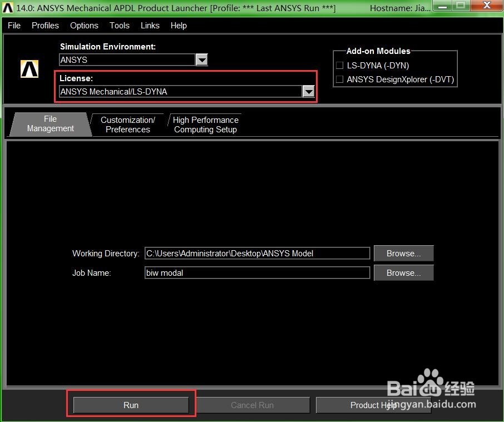Open the Links menu
504x422 pixels.
point(150,26)
